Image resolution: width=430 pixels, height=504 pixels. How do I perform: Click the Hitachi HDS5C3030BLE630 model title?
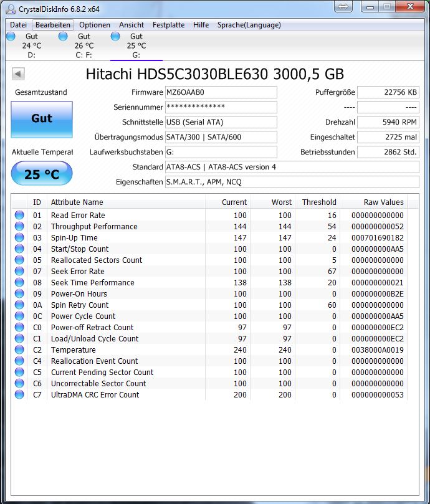[x=215, y=74]
